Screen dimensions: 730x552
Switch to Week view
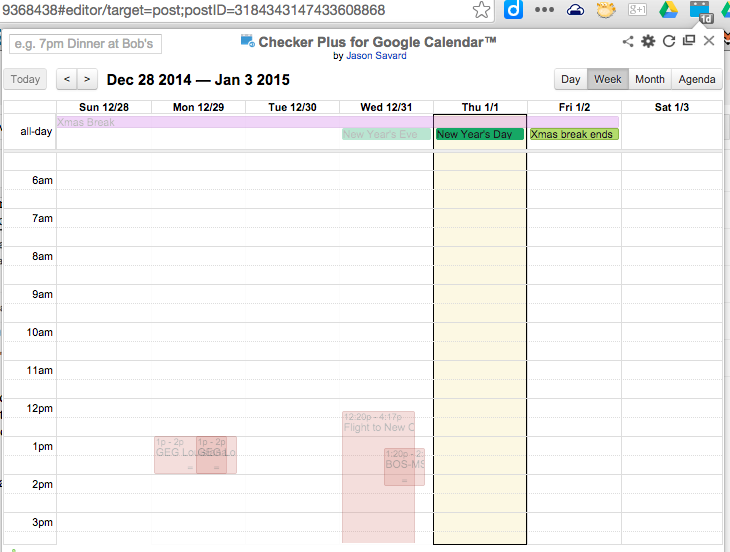point(608,79)
